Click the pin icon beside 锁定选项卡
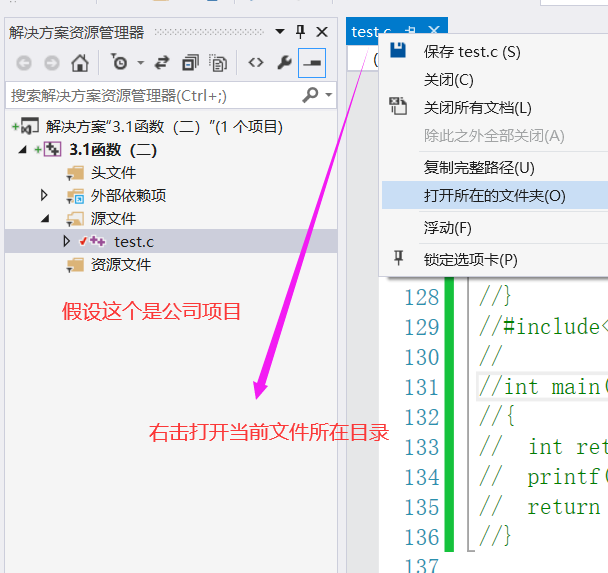Image resolution: width=608 pixels, height=573 pixels. (399, 257)
